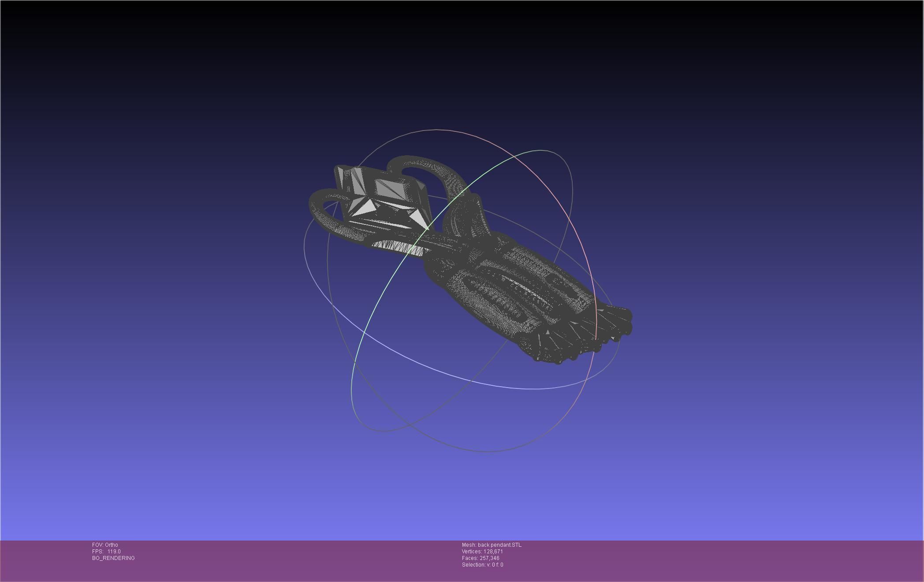Click the gray trackball circle at its top
The height and width of the screenshot is (582, 924).
click(436, 130)
